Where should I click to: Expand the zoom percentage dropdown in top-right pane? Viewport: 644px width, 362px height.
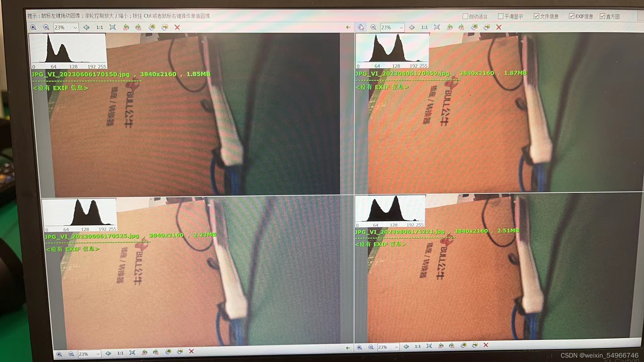tap(401, 27)
